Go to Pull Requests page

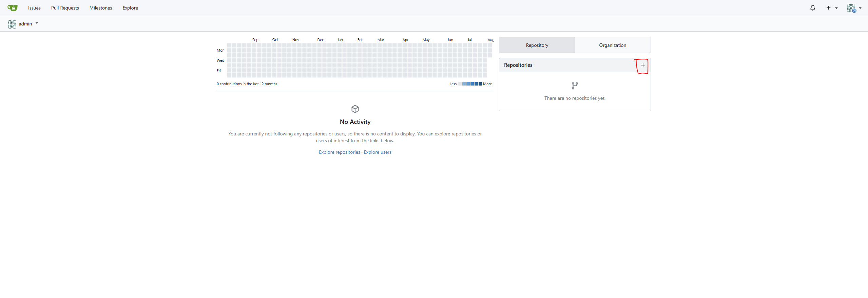pyautogui.click(x=65, y=8)
